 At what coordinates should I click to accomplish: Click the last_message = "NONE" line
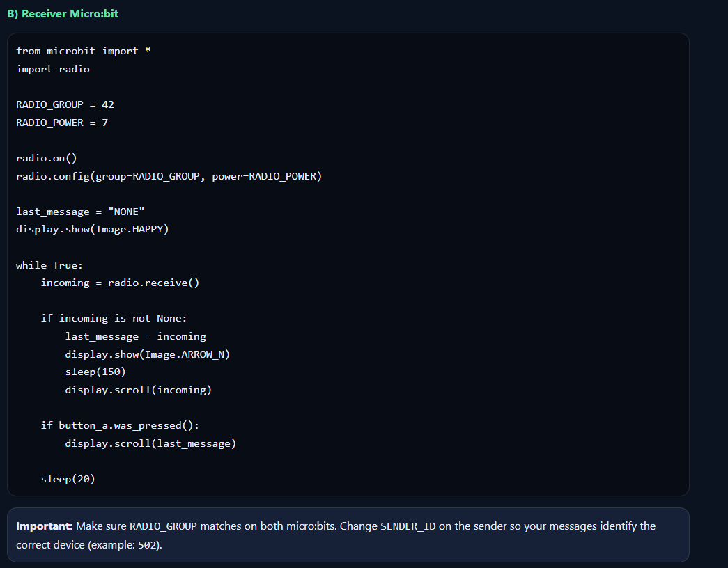tap(80, 212)
